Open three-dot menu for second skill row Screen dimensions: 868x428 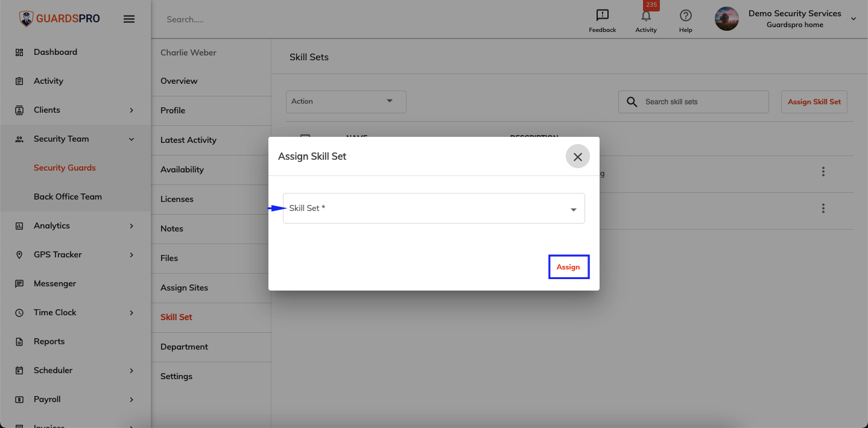click(823, 209)
